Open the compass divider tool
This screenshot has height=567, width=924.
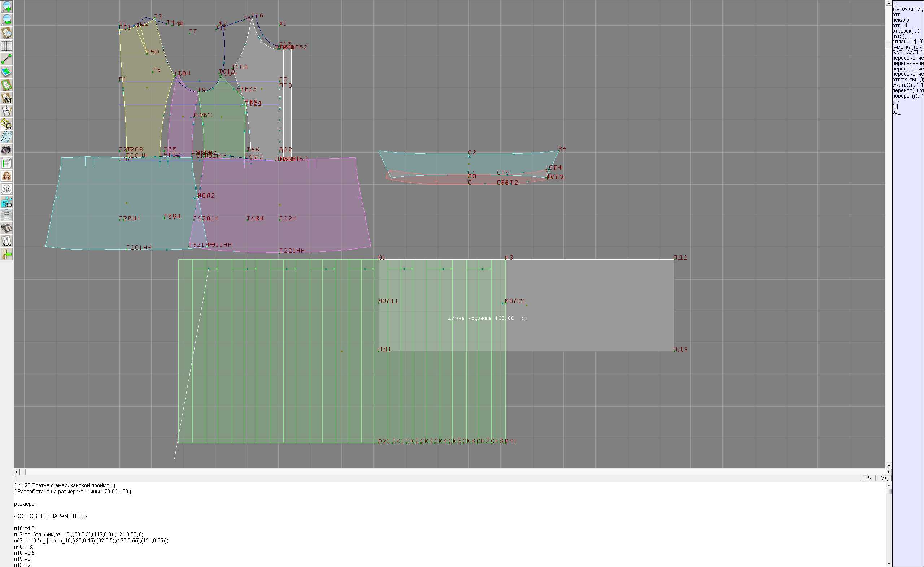point(6,111)
